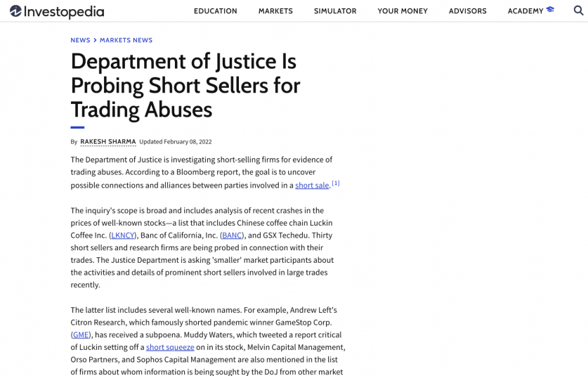Select Advisors in the navigation bar
This screenshot has width=588, height=376.
coord(467,11)
